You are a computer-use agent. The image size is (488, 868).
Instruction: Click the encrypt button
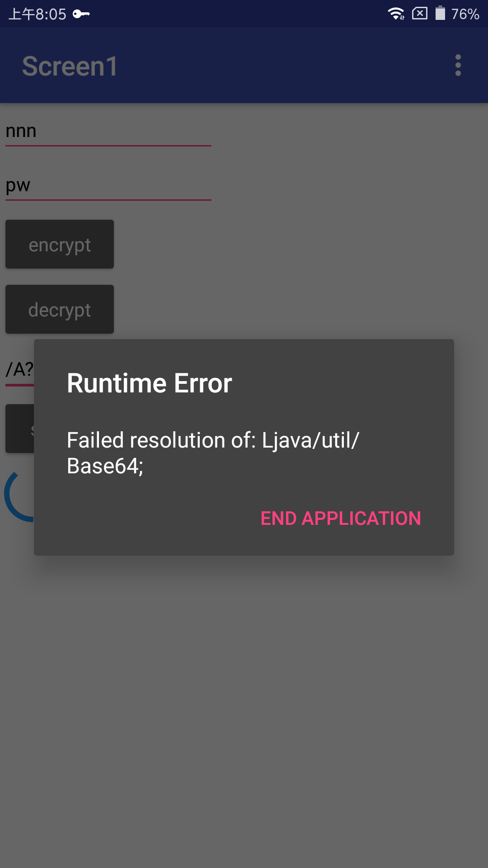pos(60,244)
